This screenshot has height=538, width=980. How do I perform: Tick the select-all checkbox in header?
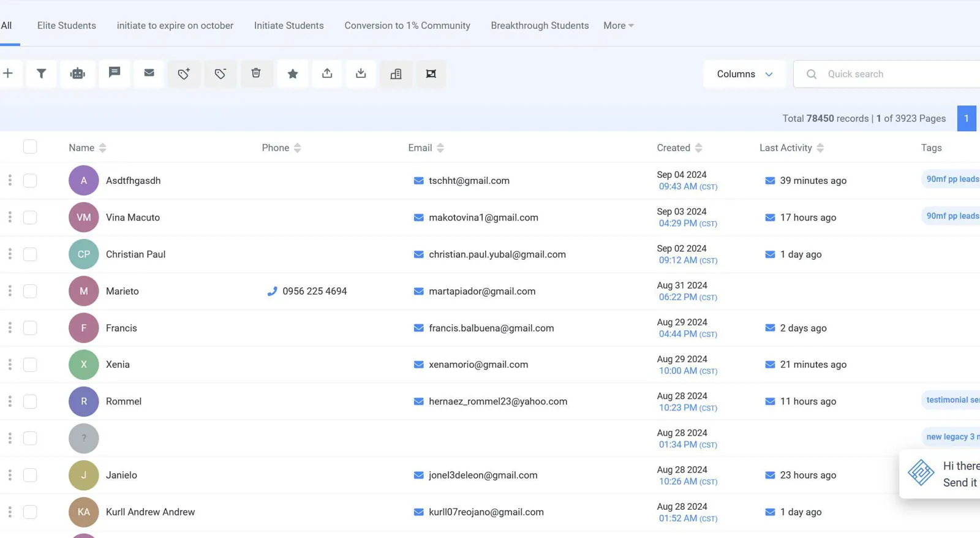30,146
